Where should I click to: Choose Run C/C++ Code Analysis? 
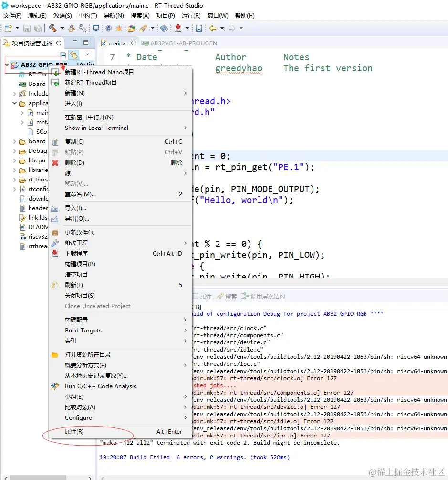[121, 386]
